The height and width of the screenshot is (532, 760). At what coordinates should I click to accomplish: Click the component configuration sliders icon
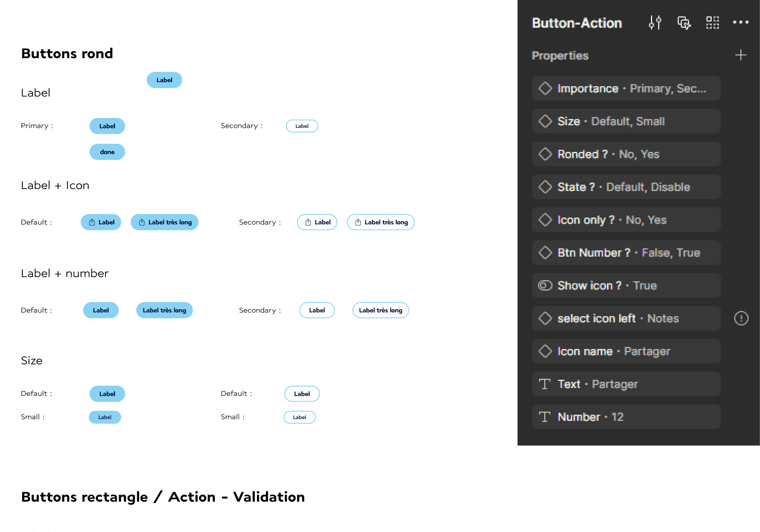[x=655, y=23]
